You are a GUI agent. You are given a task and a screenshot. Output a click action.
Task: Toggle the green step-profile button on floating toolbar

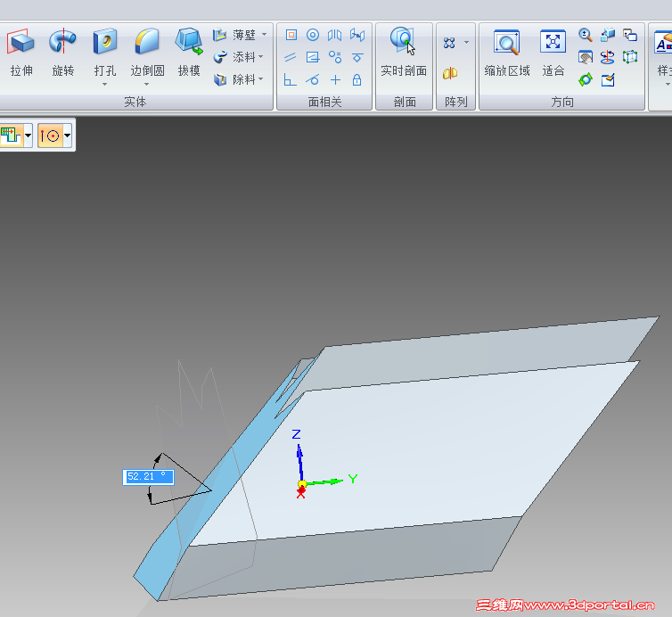[11, 136]
